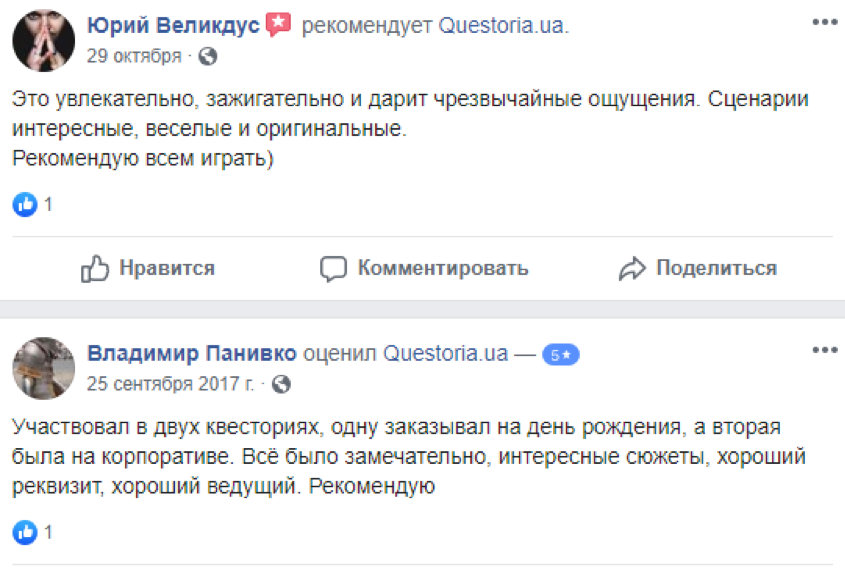
Task: Click like count number under Владимир's review
Action: coord(48,531)
